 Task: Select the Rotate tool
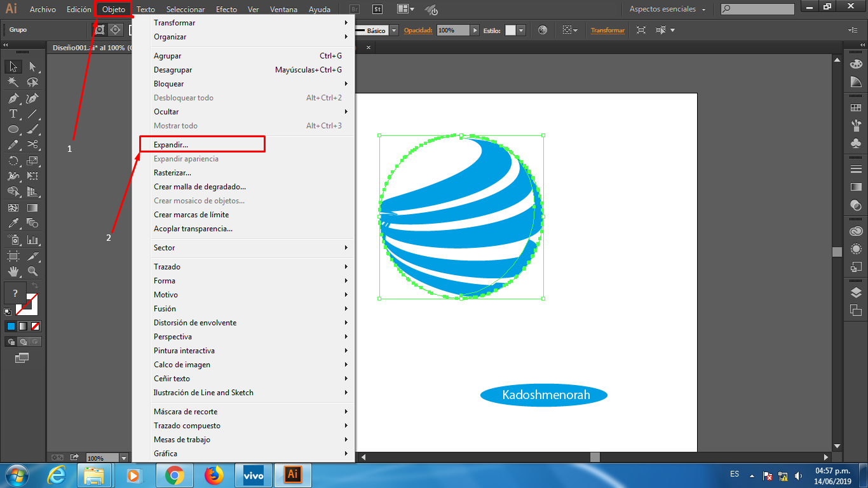pyautogui.click(x=13, y=161)
